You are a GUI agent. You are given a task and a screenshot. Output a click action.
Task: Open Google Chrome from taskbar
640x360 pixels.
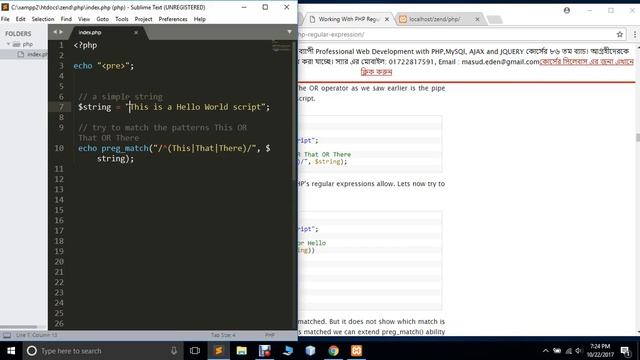333,351
